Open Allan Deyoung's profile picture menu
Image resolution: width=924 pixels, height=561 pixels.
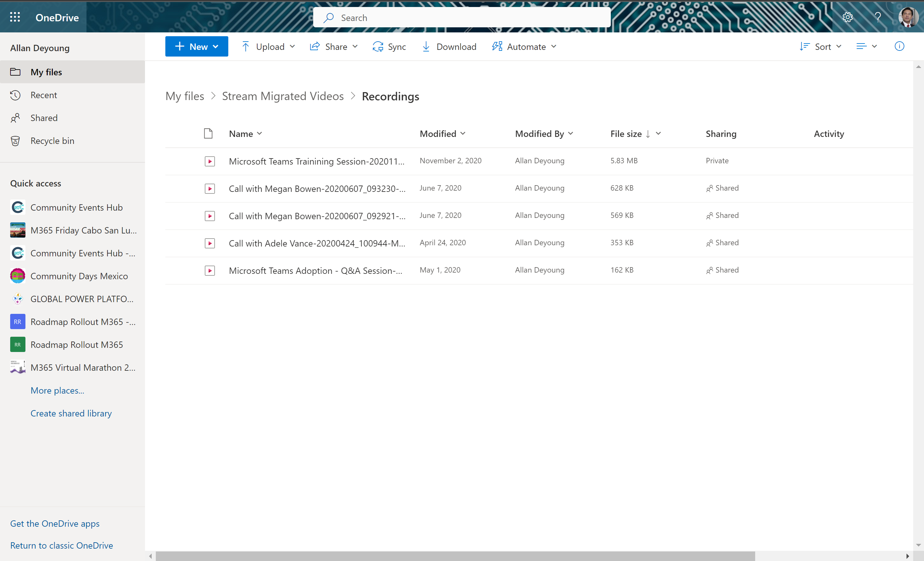click(907, 17)
